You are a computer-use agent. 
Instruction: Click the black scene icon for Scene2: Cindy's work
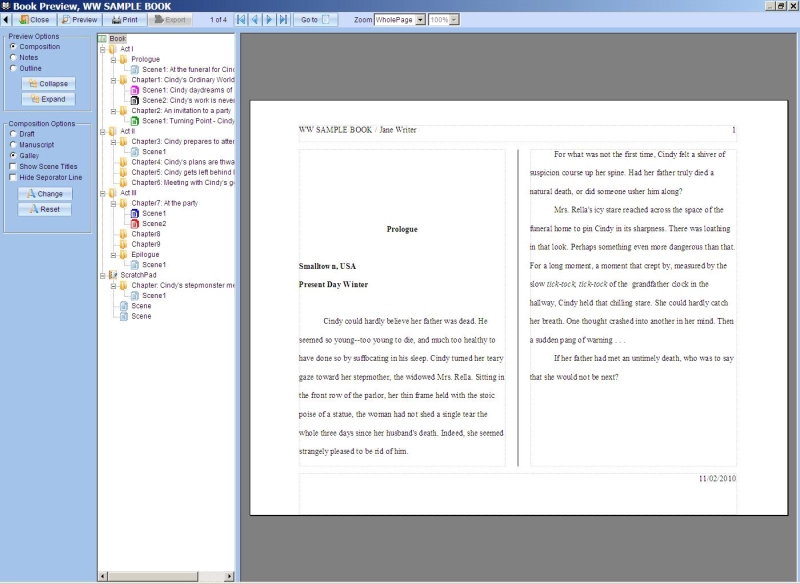click(135, 100)
